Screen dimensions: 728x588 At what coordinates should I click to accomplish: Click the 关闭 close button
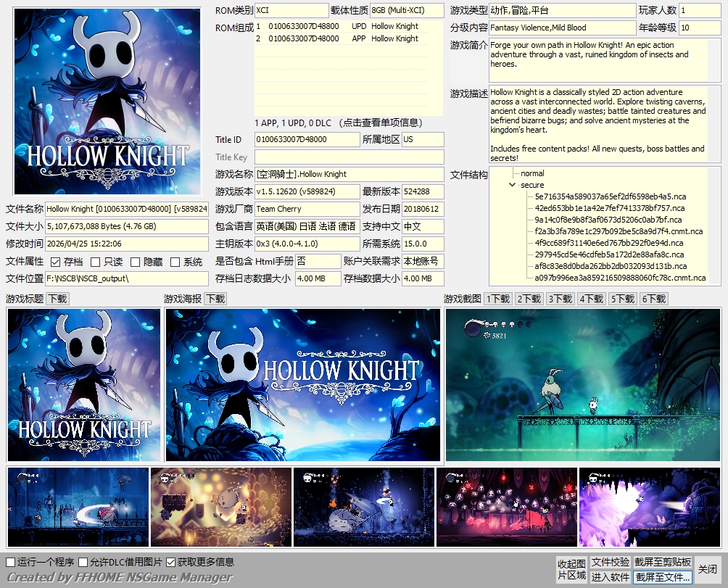(708, 570)
